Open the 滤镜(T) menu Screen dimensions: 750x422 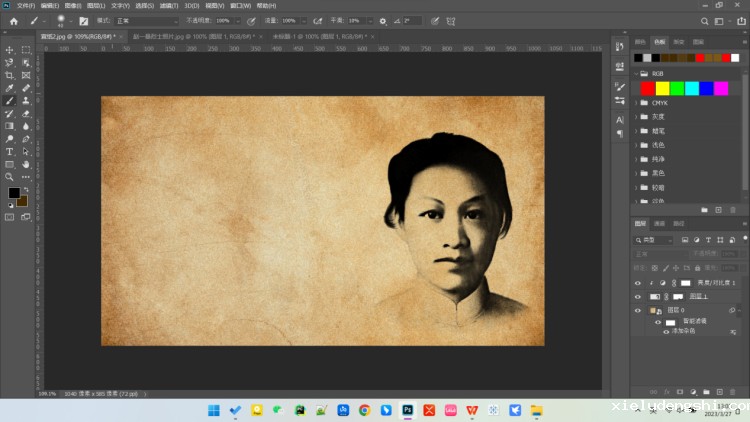(x=167, y=5)
